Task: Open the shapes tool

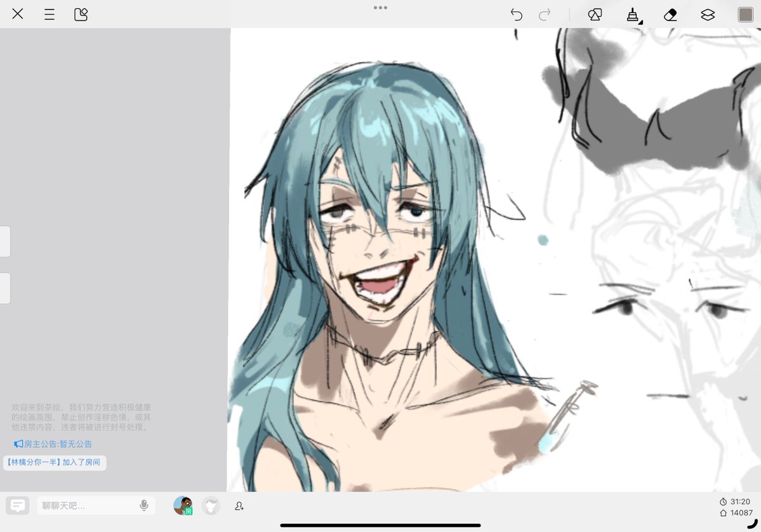Action: click(595, 15)
